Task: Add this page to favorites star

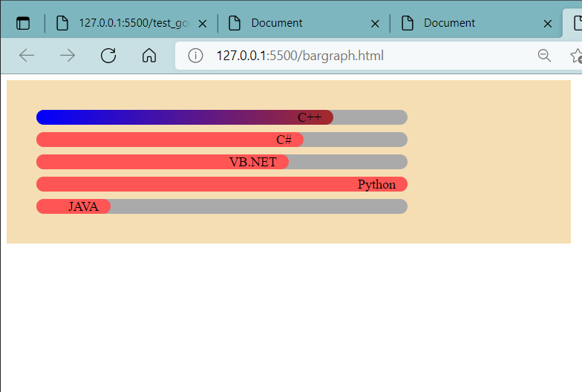Action: pyautogui.click(x=576, y=56)
